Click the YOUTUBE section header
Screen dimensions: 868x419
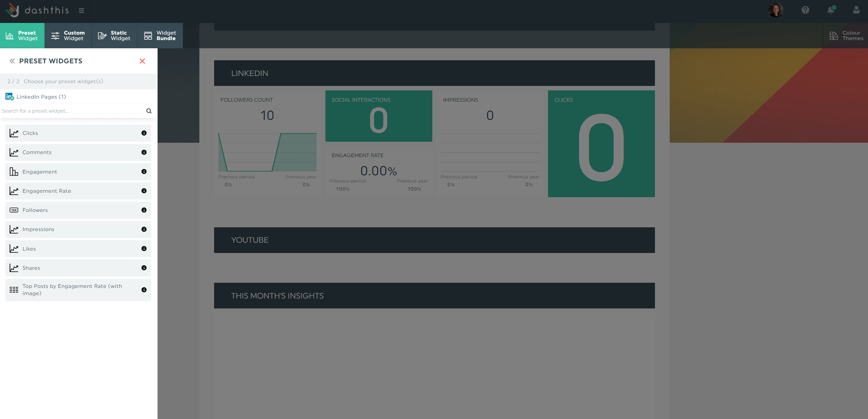coord(434,240)
